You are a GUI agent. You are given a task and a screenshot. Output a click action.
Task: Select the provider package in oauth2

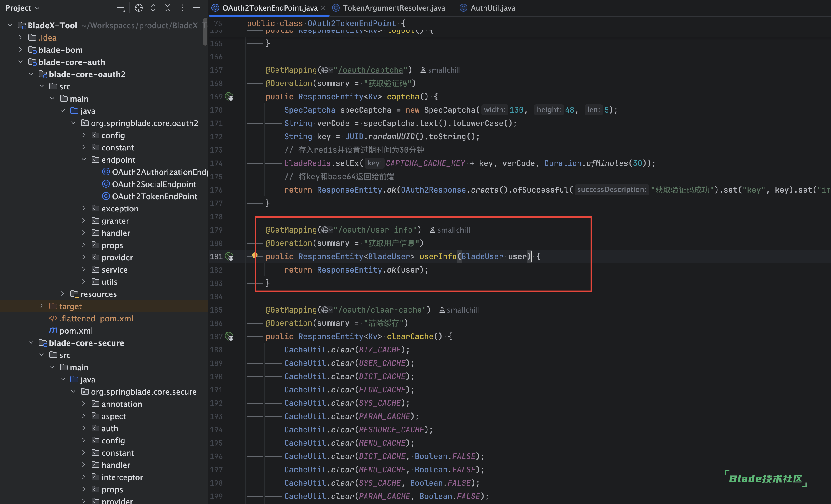(x=112, y=257)
